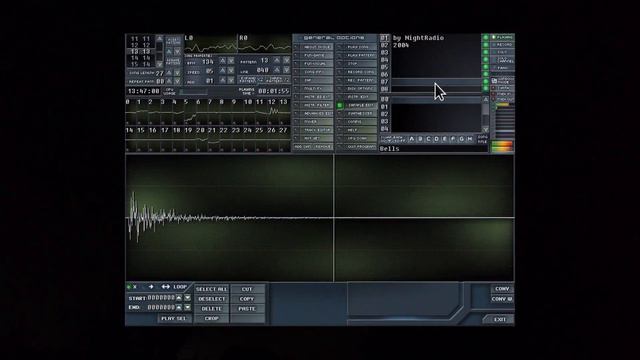Viewport: 640px width, 360px height.
Task: Click the PASTE button
Action: point(247,309)
